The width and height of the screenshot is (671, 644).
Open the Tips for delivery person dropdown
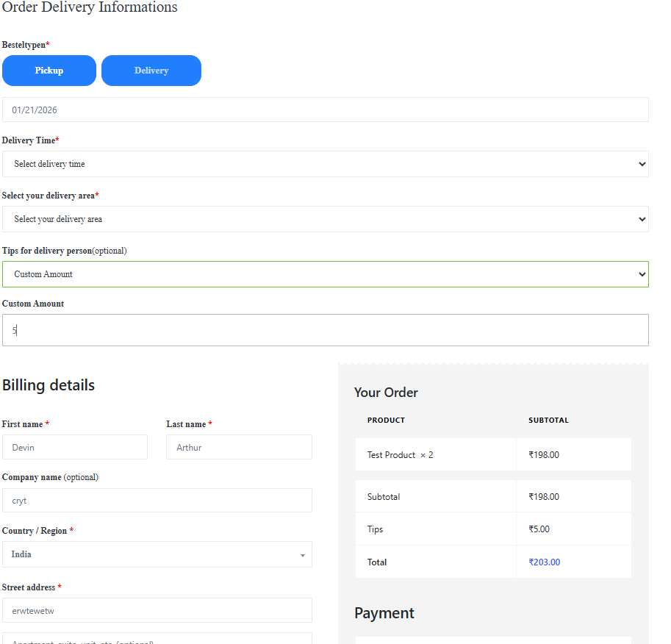pos(325,274)
